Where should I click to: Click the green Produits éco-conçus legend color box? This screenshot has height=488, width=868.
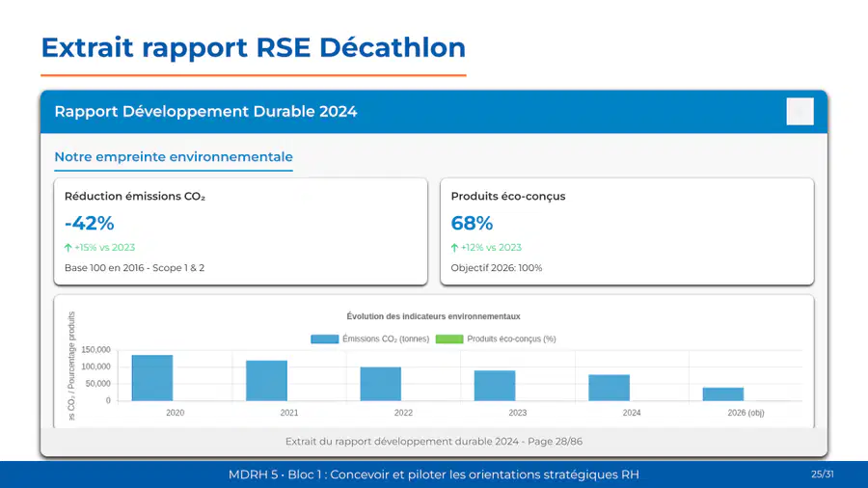pyautogui.click(x=449, y=339)
